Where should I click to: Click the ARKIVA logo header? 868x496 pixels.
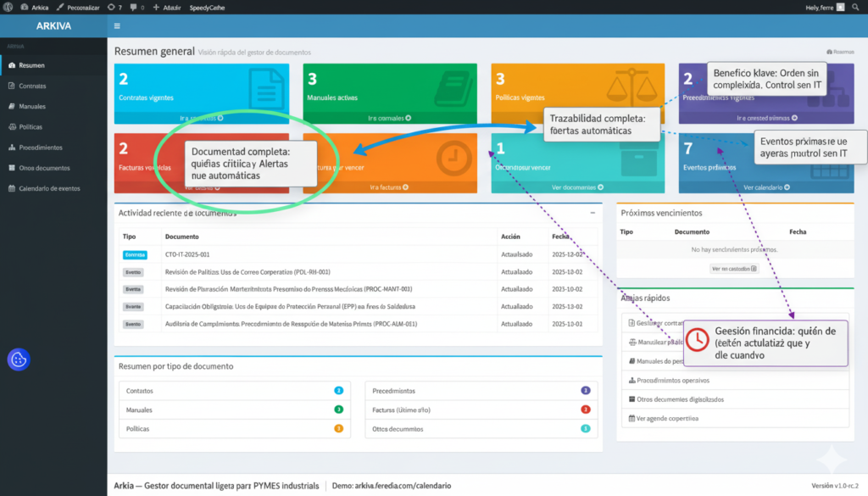click(53, 25)
